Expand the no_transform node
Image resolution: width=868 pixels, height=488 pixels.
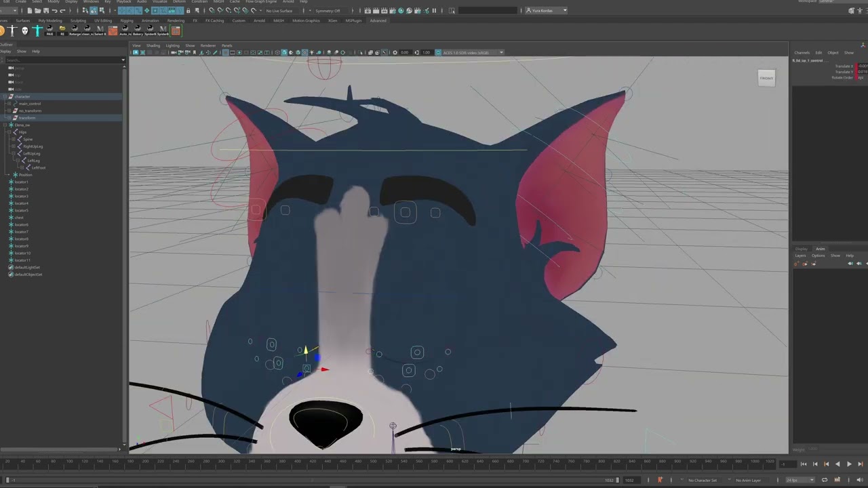[x=9, y=110]
